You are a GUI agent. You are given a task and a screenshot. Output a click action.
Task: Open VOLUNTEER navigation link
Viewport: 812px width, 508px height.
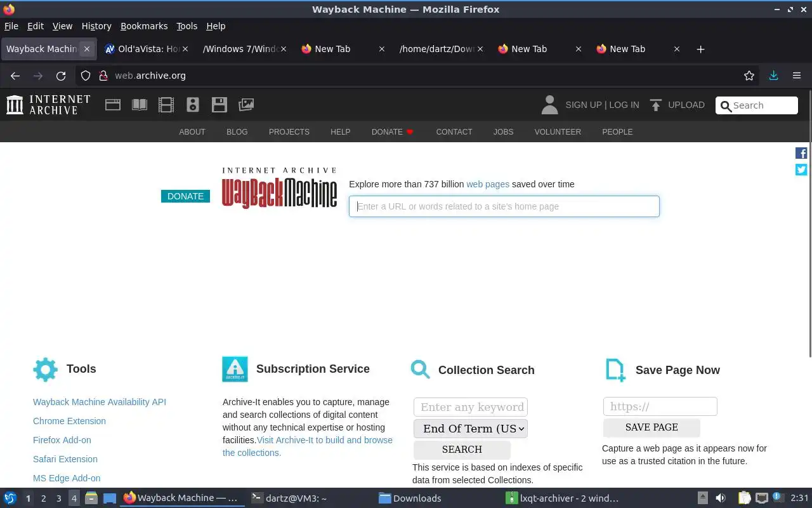coord(558,132)
